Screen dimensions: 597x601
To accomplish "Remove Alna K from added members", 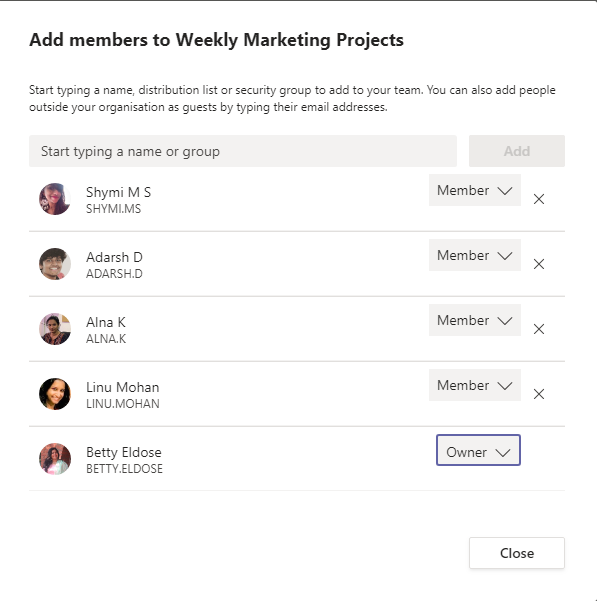I will (539, 329).
